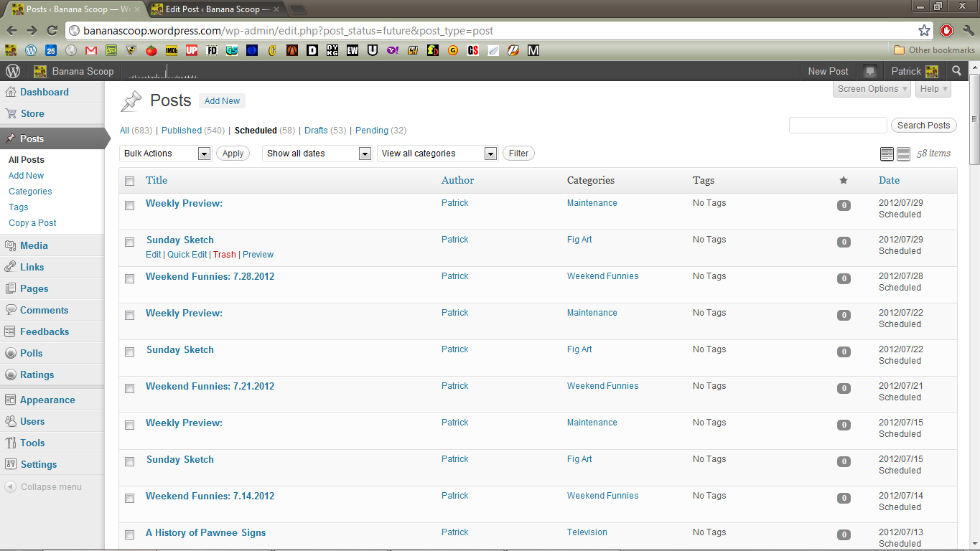Screen dimensions: 980x551
Task: Open Gmail bookmark icon in bookmarks bar
Action: [91, 50]
